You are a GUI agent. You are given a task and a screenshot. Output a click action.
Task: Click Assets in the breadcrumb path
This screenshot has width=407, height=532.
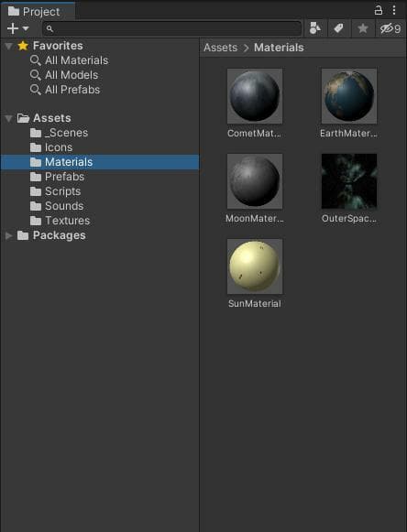click(221, 48)
